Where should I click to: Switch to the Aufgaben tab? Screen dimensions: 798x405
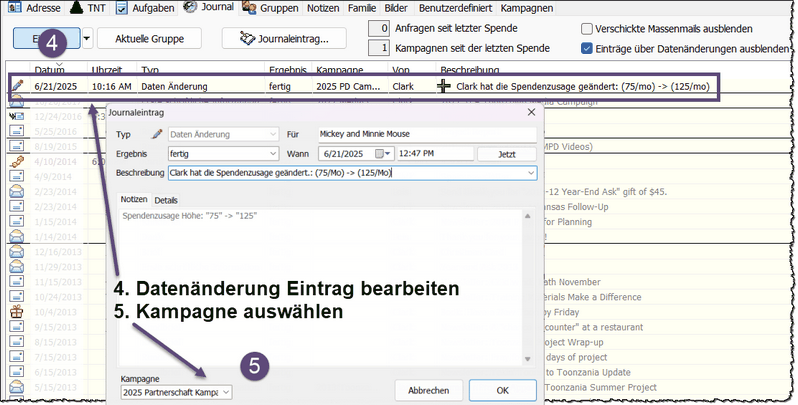point(145,8)
